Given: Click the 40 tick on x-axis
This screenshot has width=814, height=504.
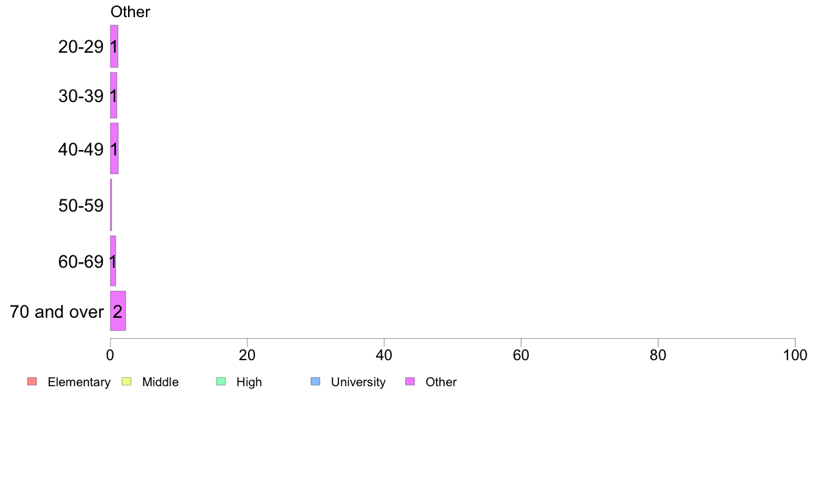Looking at the screenshot, I should point(384,355).
